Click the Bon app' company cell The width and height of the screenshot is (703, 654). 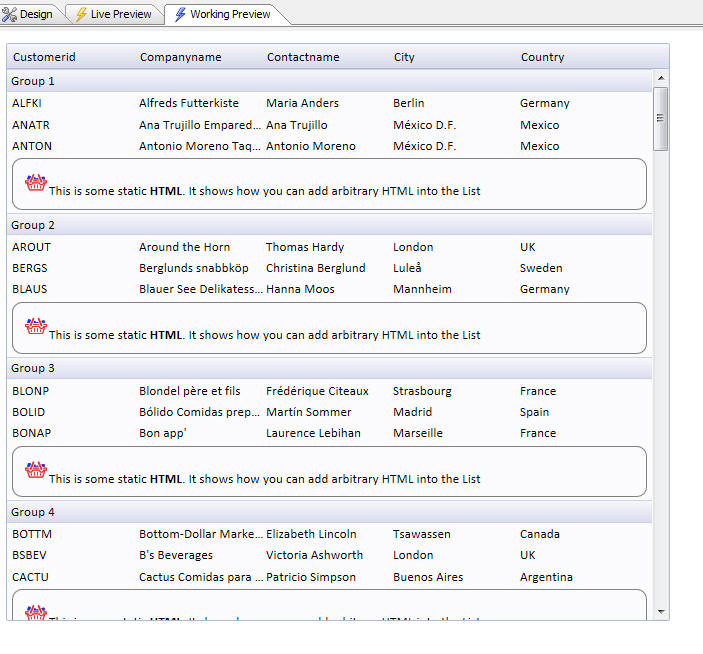click(x=163, y=433)
